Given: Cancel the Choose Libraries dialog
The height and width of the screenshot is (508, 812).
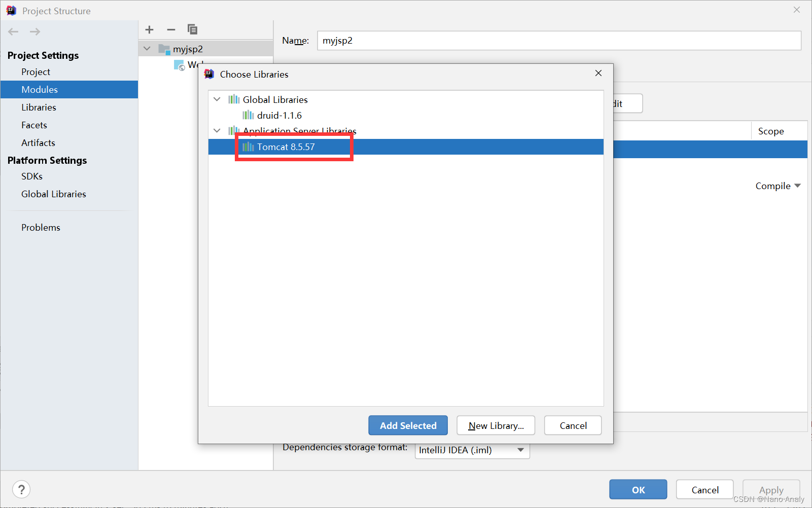Looking at the screenshot, I should 573,425.
